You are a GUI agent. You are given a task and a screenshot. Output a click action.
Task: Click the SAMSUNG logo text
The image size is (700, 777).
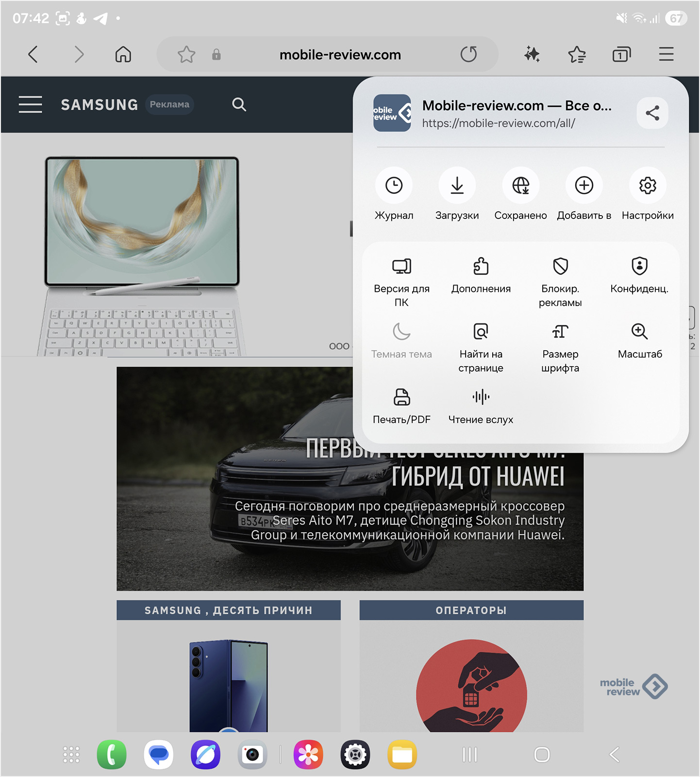(x=100, y=104)
